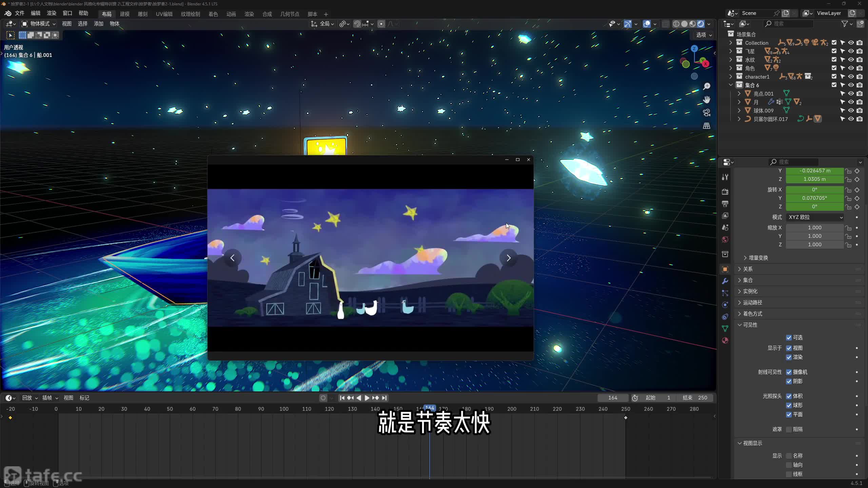868x488 pixels.
Task: Play the animation forward
Action: [367, 398]
